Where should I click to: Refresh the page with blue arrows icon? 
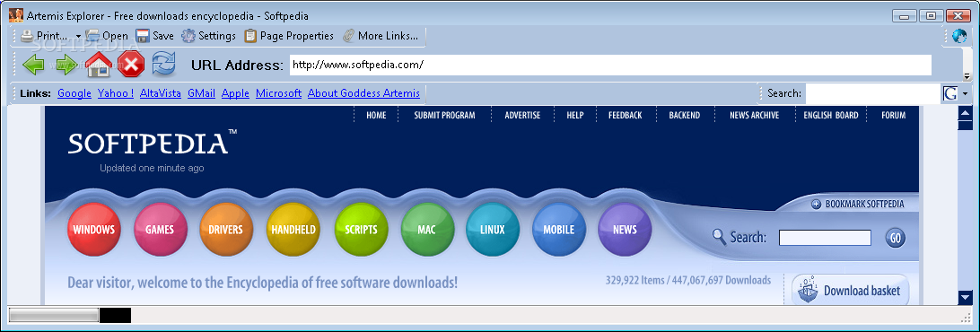coord(164,65)
